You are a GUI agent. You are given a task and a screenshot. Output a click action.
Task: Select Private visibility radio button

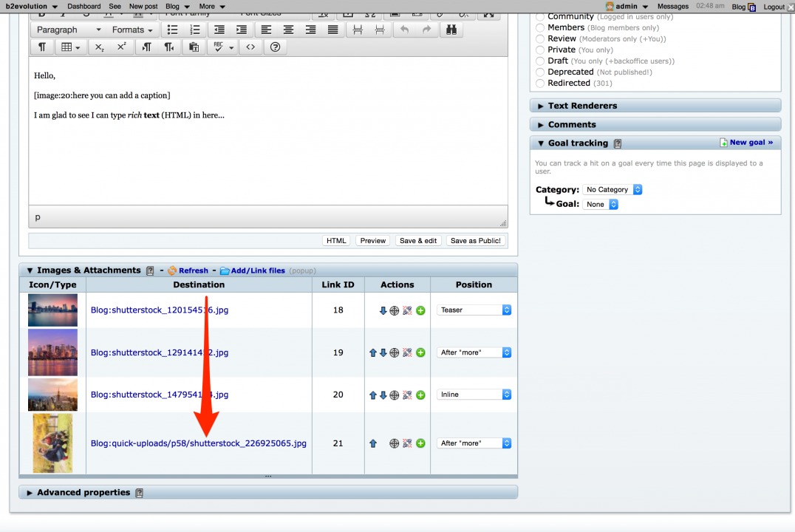coord(540,50)
